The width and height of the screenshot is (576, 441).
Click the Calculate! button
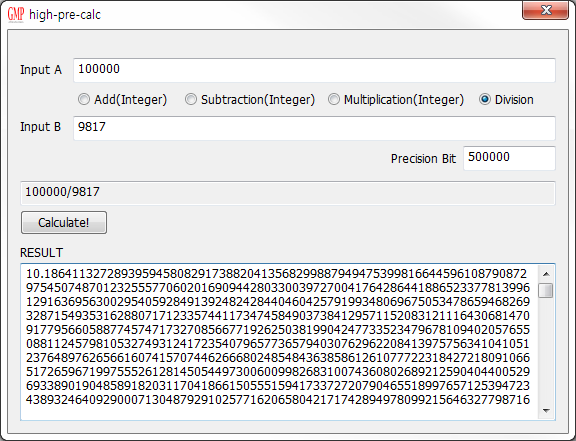64,222
